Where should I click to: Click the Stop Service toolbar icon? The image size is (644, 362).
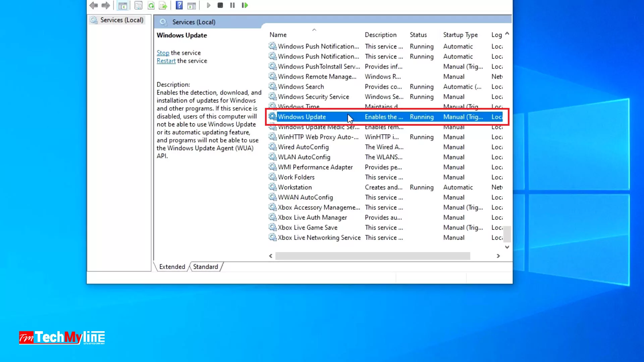pyautogui.click(x=220, y=5)
